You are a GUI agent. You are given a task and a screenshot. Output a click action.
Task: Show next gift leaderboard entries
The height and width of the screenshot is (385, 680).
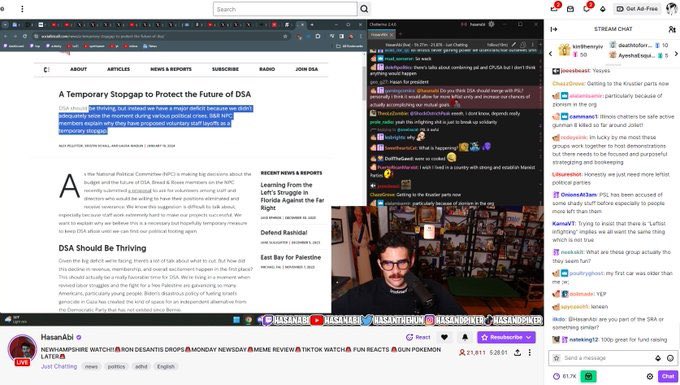pos(676,53)
